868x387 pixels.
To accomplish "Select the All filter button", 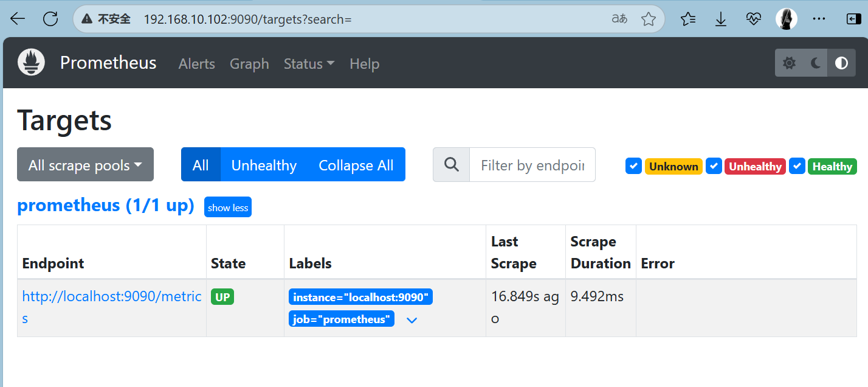I will point(201,164).
